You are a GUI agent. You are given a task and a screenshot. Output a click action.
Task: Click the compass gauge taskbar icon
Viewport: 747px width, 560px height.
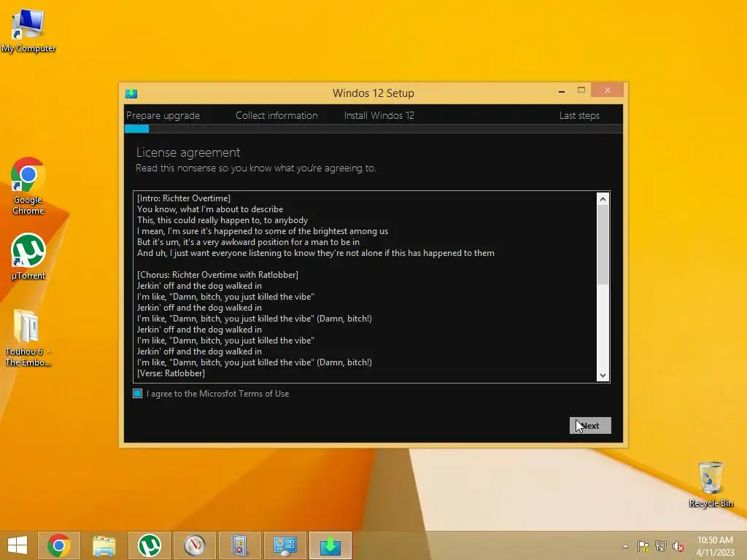pyautogui.click(x=194, y=545)
